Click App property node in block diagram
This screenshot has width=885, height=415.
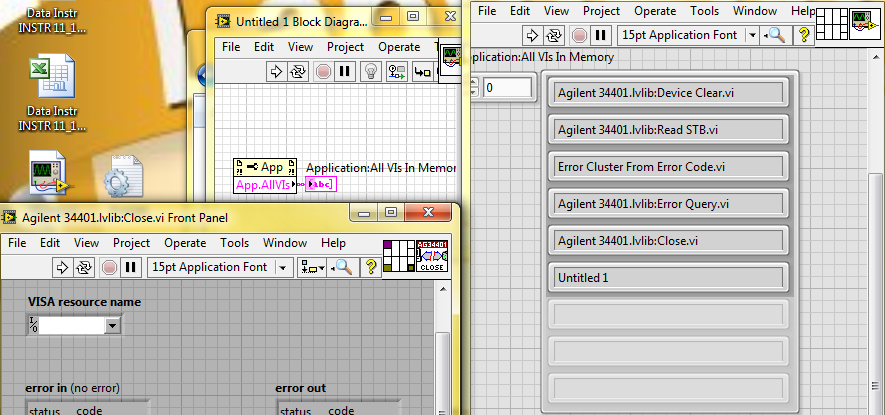tap(265, 167)
